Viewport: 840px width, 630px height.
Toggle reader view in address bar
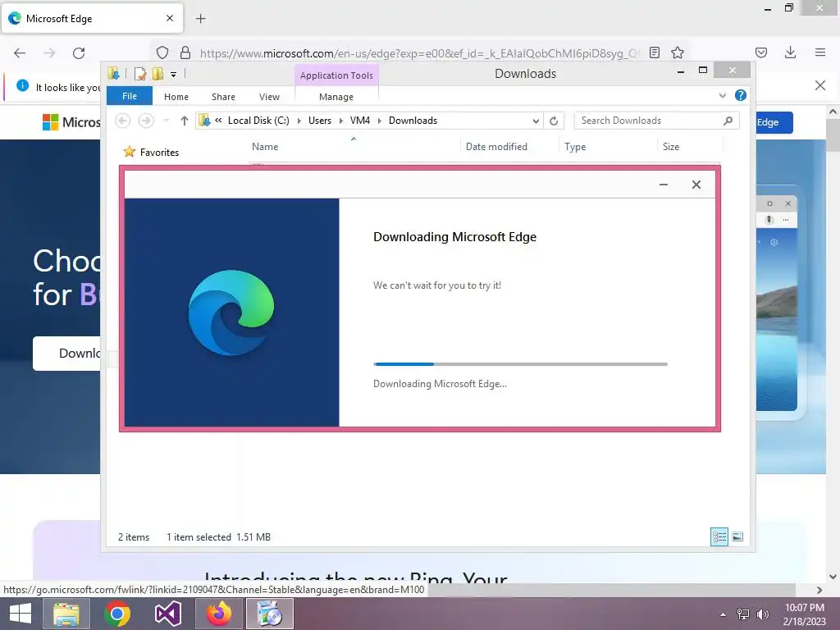pyautogui.click(x=654, y=52)
